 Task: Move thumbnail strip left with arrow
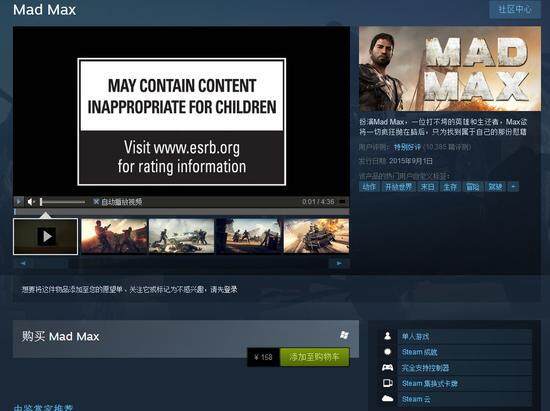(23, 263)
